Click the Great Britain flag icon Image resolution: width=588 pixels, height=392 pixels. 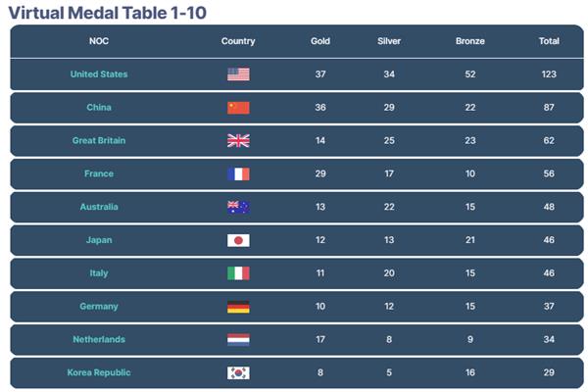coord(238,141)
